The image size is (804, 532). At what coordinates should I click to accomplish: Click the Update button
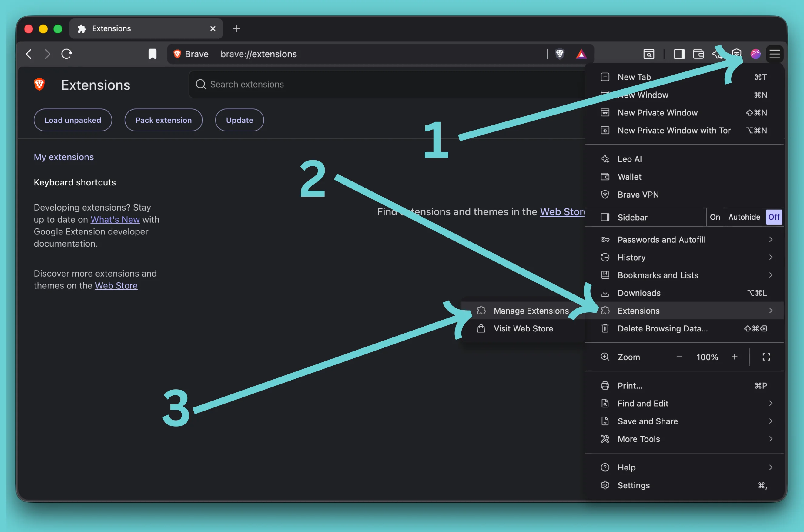point(240,120)
